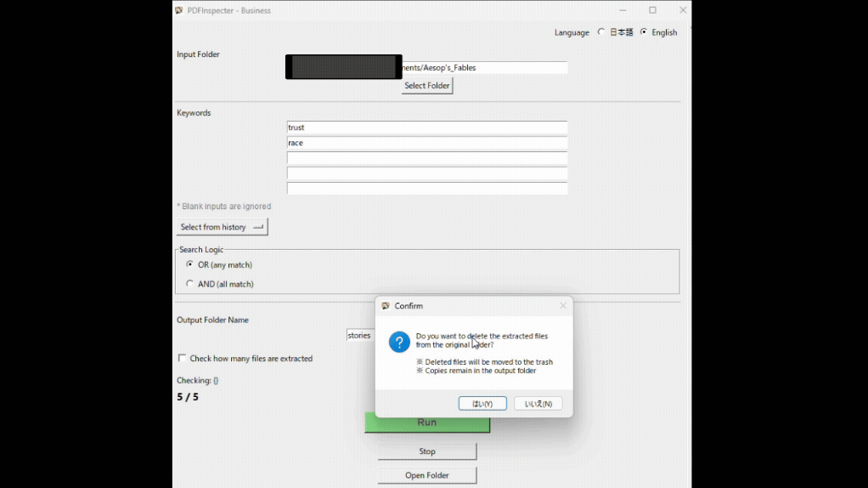Screen dimensions: 868x488
Task: Click the PDFInspecter app icon in title bar
Action: pos(179,10)
